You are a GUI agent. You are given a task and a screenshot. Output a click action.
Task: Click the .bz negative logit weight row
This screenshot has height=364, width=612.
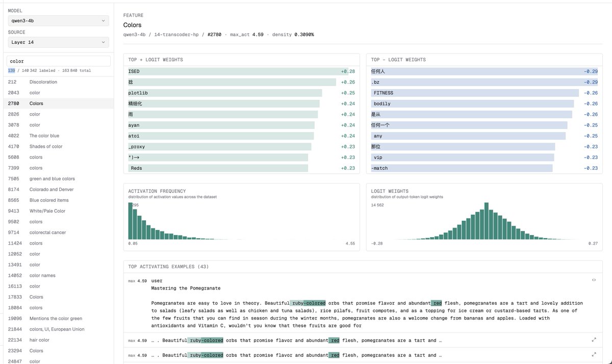(x=484, y=82)
